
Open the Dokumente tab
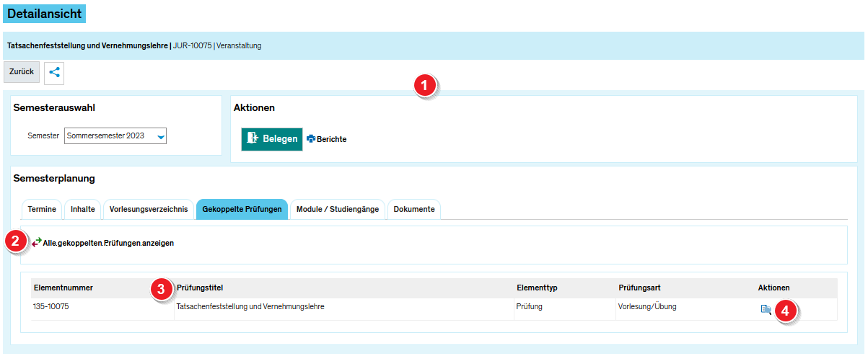pos(414,209)
